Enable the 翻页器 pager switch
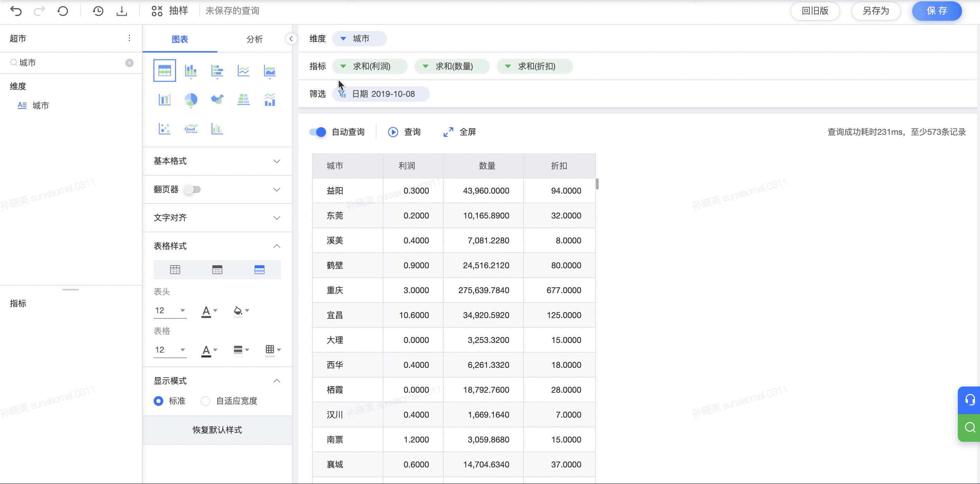Viewport: 980px width, 484px height. (192, 189)
